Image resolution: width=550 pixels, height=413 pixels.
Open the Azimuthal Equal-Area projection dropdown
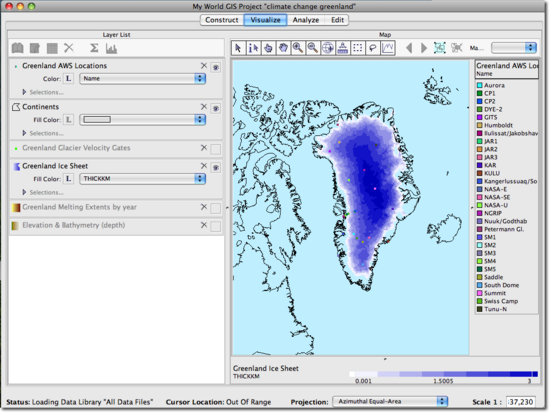point(390,401)
